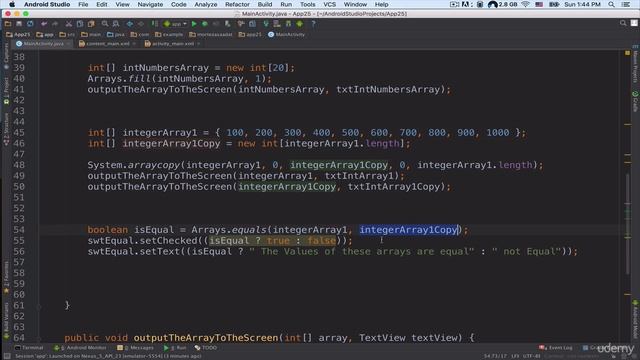The width and height of the screenshot is (640, 360).
Task: Click the editor vertical scrollbar
Action: point(628,224)
